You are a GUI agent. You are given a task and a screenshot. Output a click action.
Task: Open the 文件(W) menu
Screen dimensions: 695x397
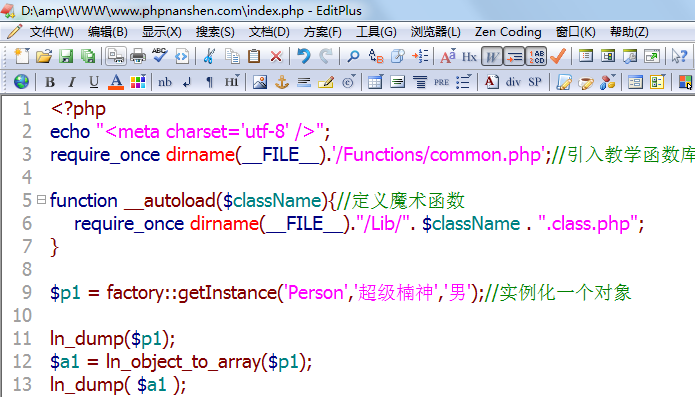[51, 32]
